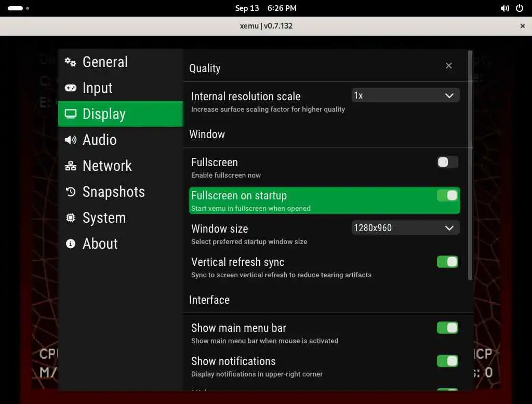The image size is (532, 404).
Task: Click the Vertical refresh sync label
Action: [237, 262]
